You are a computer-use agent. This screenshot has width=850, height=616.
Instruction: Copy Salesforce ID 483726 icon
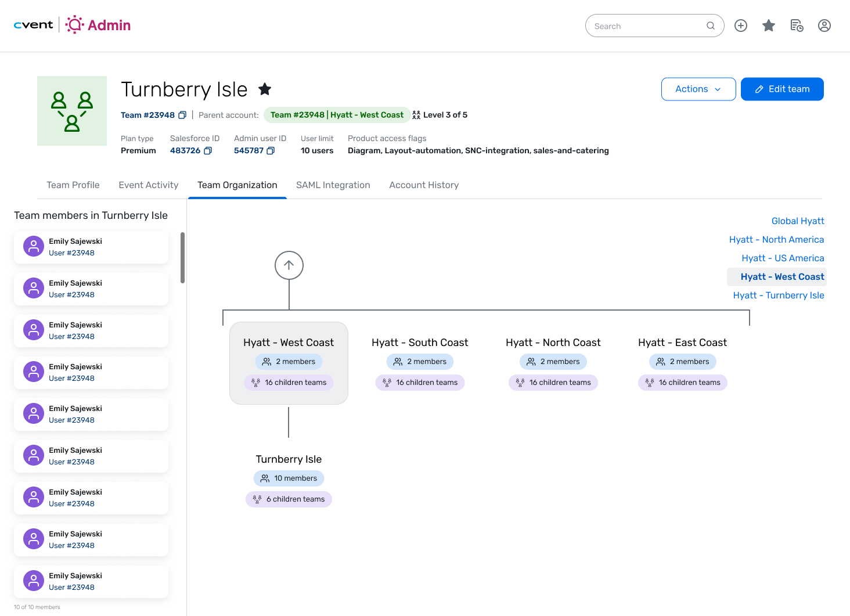tap(208, 150)
